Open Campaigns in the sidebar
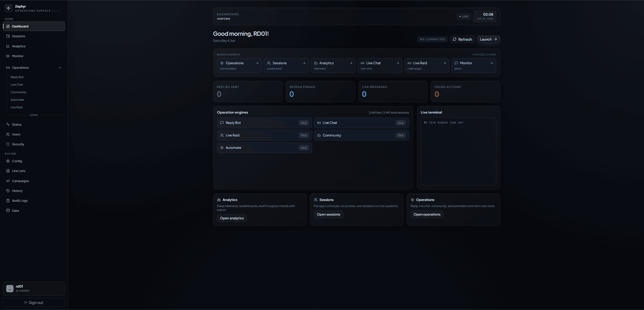The image size is (644, 310). coord(34,181)
